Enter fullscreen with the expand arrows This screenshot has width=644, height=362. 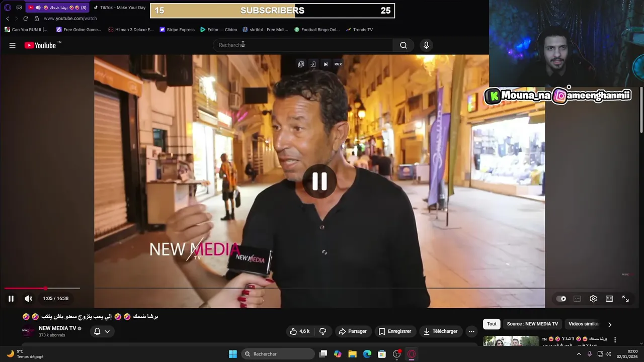[x=625, y=299]
